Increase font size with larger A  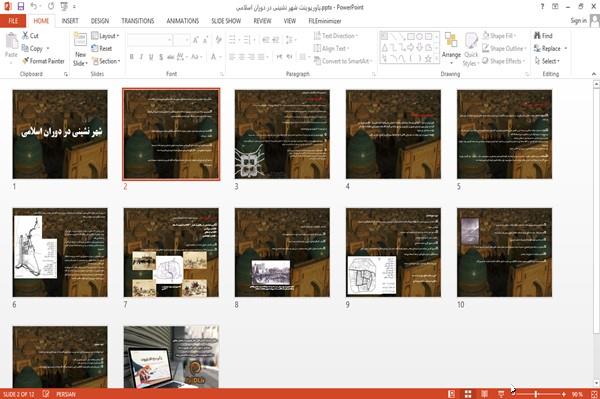(196, 40)
